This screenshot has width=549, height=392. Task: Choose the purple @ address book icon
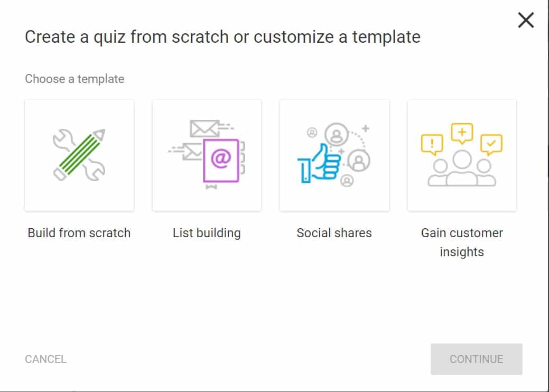click(221, 161)
